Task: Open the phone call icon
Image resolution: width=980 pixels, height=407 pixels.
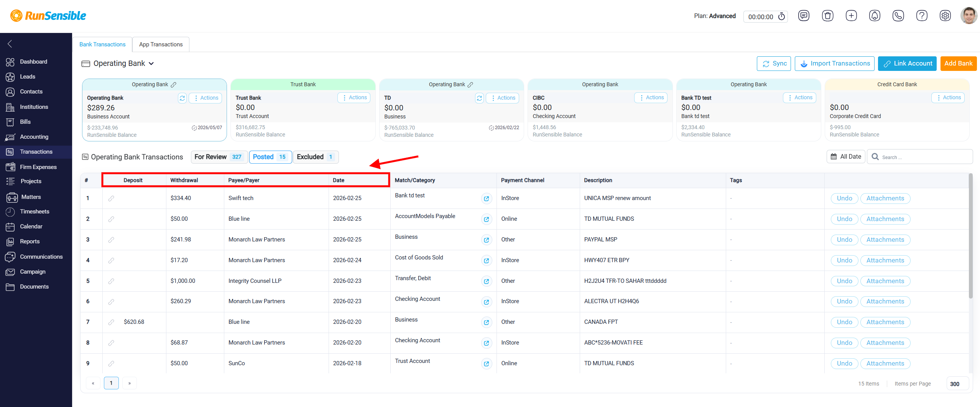Action: (x=898, y=16)
